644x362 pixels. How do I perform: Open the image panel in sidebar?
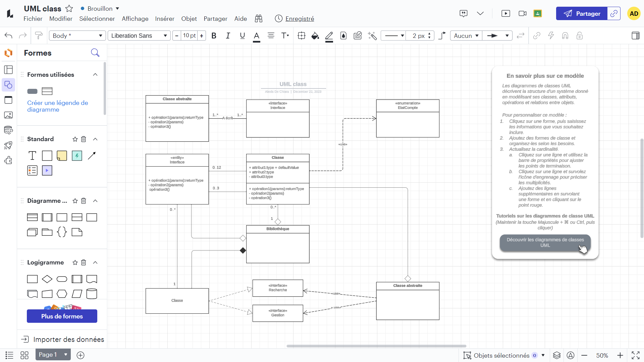8,115
